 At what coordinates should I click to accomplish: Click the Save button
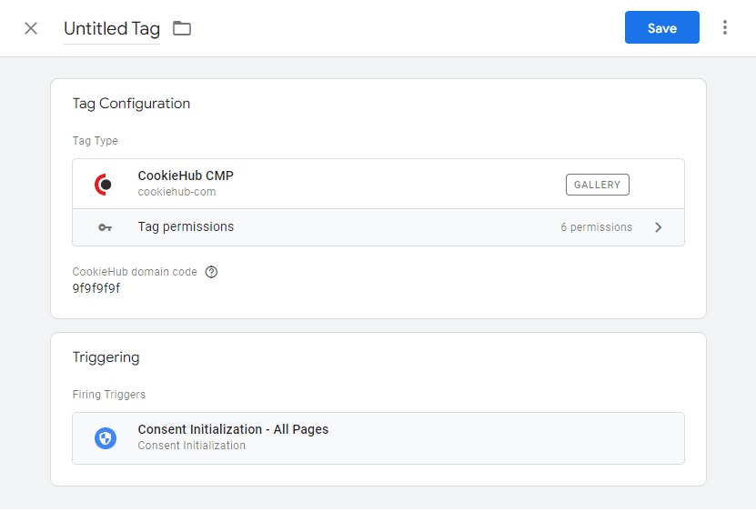pyautogui.click(x=661, y=27)
